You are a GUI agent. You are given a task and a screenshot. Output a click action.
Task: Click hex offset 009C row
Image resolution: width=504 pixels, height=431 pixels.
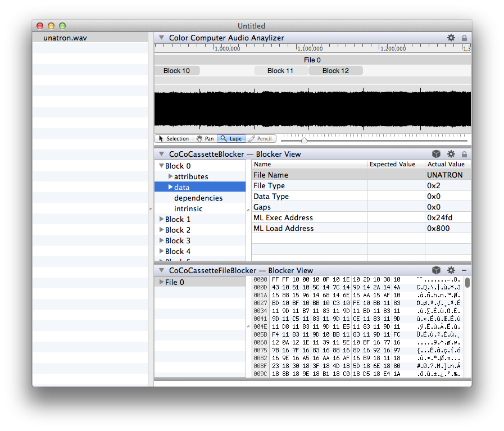pos(357,374)
